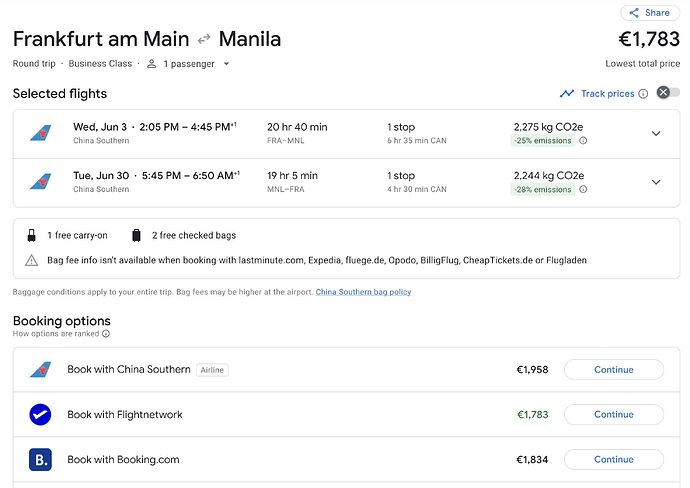Image resolution: width=690 pixels, height=488 pixels.
Task: Click the How options are ranked info icon
Action: click(x=106, y=334)
